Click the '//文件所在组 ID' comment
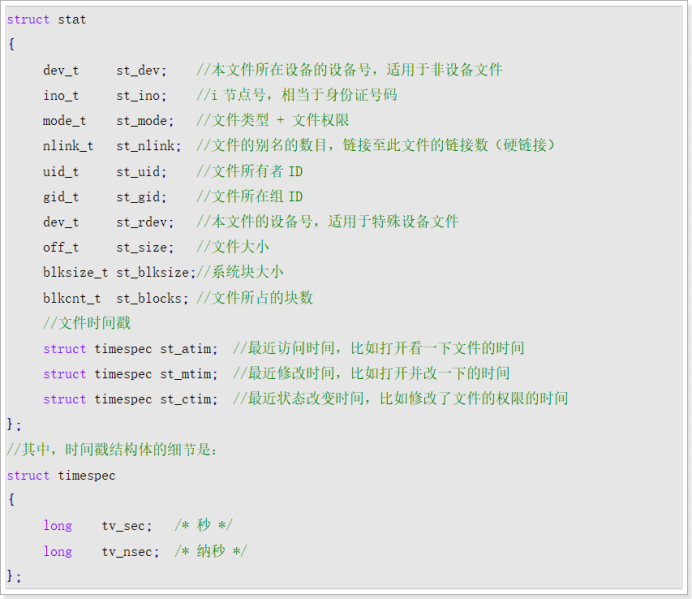Viewport: 692px width, 599px height. click(x=250, y=196)
